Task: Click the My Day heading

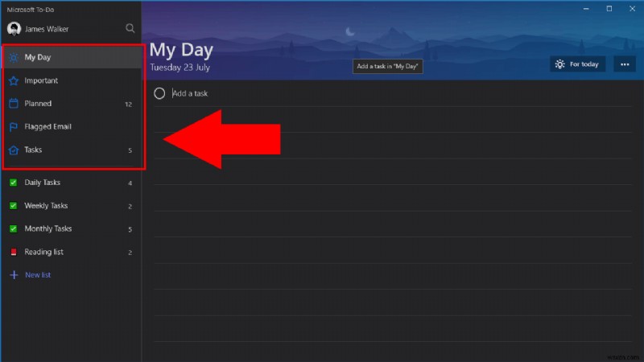Action: coord(181,50)
